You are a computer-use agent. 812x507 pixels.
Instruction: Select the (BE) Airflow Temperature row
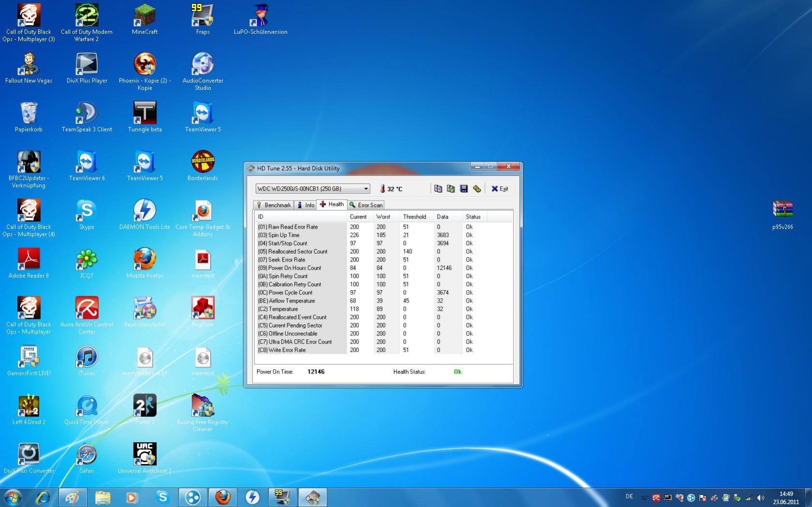pyautogui.click(x=383, y=301)
